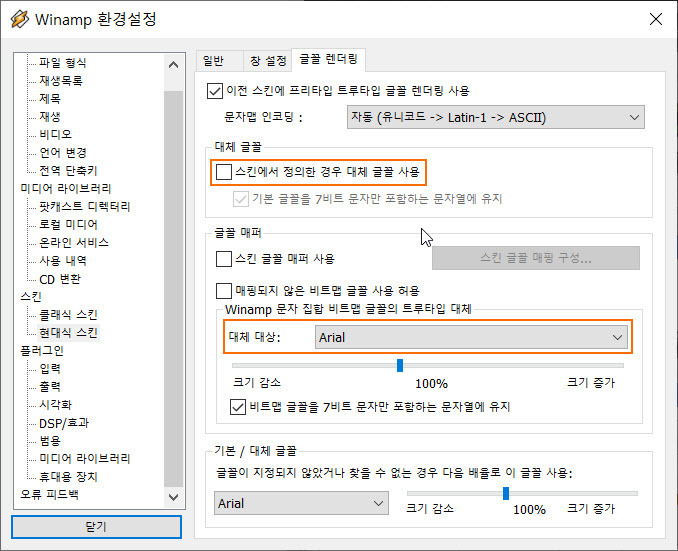Image resolution: width=678 pixels, height=551 pixels.
Task: Click 크기 감소 under the bitmap font slider
Action: point(257,383)
